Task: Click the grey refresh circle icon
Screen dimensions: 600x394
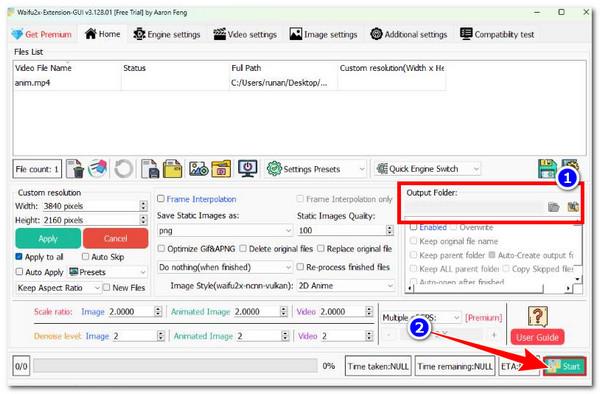Action: point(123,169)
